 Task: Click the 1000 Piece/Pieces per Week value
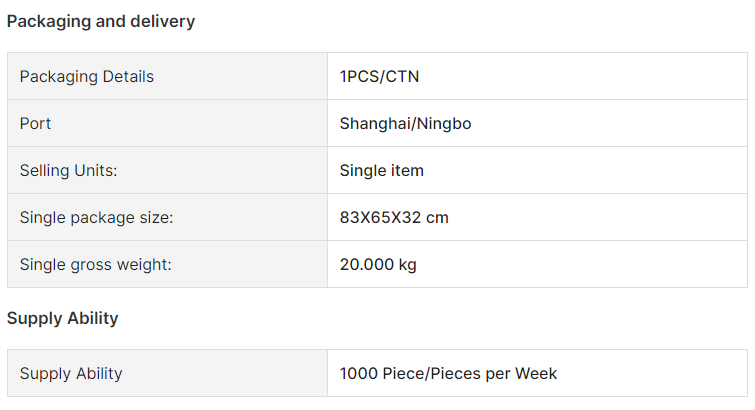click(448, 373)
